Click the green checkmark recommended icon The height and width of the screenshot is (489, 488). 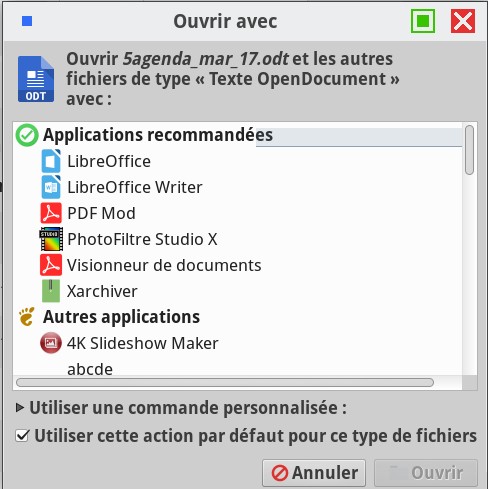pos(27,135)
